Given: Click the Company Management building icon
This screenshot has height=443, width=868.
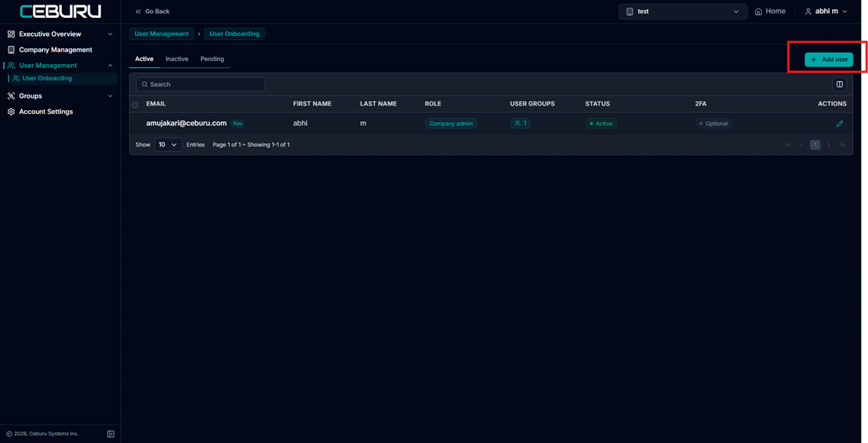Looking at the screenshot, I should (x=11, y=50).
